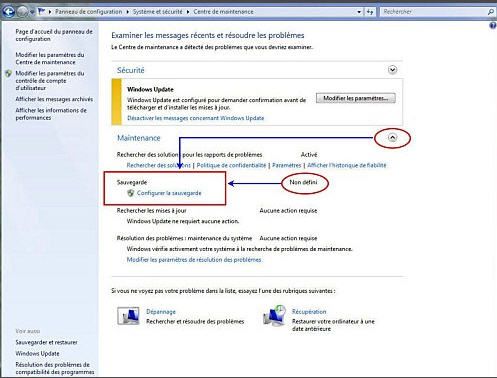
Task: Click the Rechercher search field
Action: tap(433, 12)
